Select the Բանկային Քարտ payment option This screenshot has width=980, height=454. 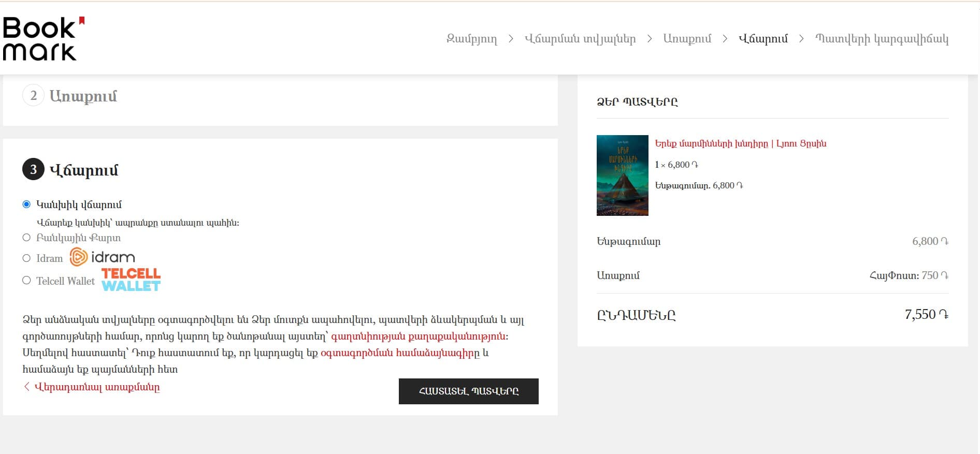click(27, 238)
